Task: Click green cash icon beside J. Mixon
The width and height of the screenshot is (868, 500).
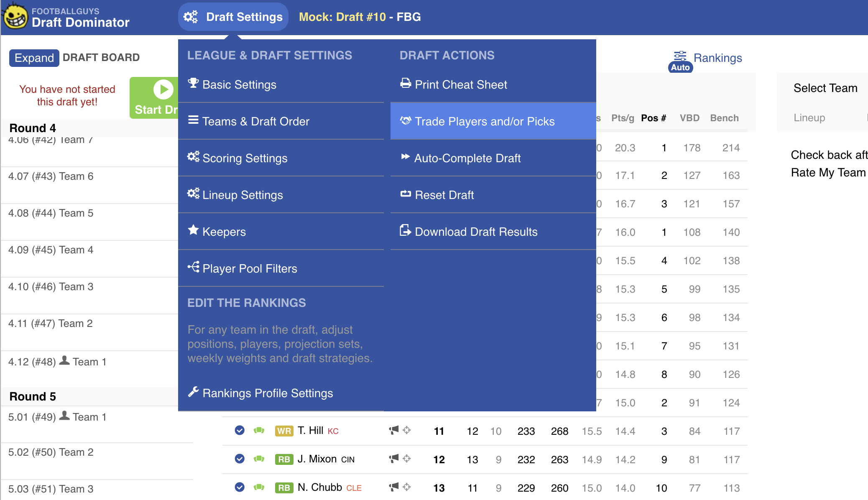Action: pos(259,459)
